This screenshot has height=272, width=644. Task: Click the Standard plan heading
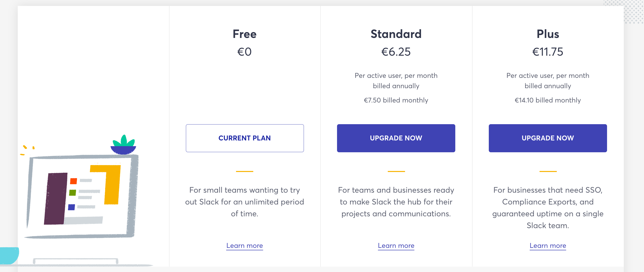396,34
